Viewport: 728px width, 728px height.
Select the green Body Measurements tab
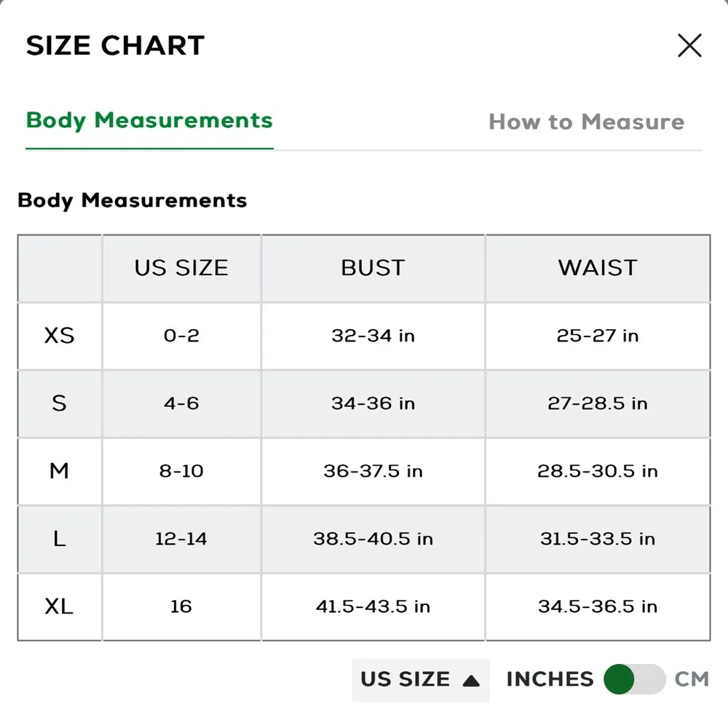click(x=149, y=120)
